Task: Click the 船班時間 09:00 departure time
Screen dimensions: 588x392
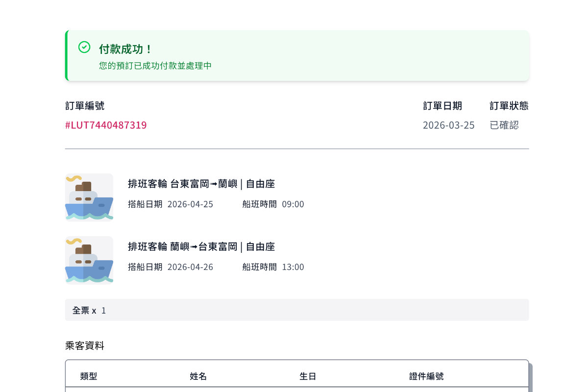Action: pos(293,204)
